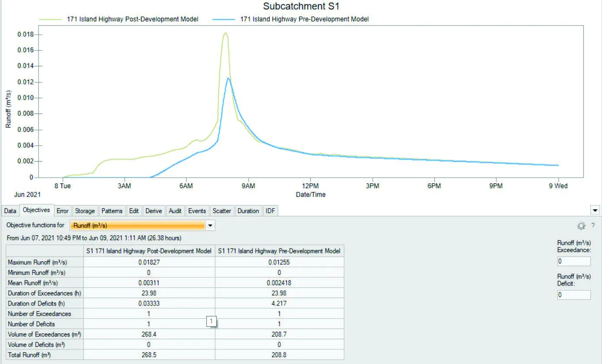Select the Number of Exceedances row label
This screenshot has width=602, height=364.
click(x=44, y=314)
